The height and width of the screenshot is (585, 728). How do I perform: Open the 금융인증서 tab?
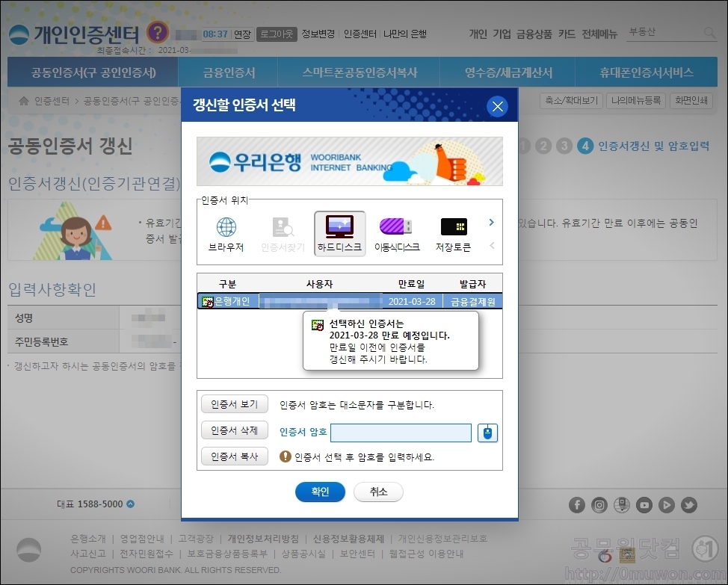point(229,72)
